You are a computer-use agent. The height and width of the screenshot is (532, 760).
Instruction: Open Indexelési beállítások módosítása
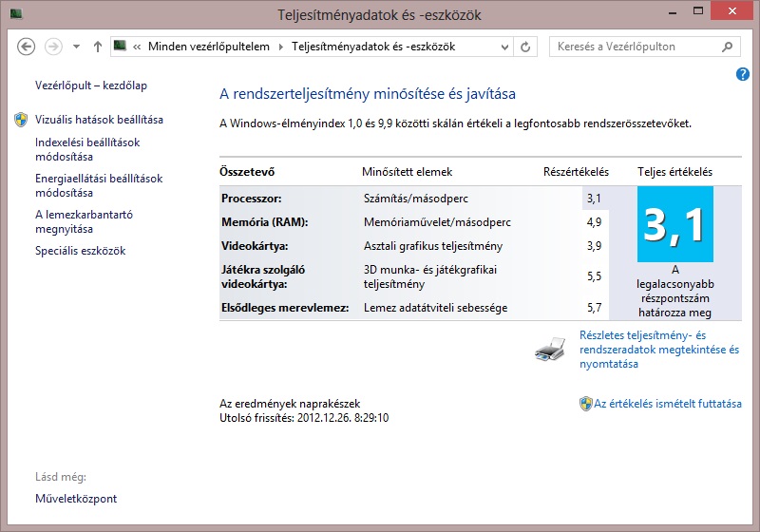pyautogui.click(x=87, y=149)
